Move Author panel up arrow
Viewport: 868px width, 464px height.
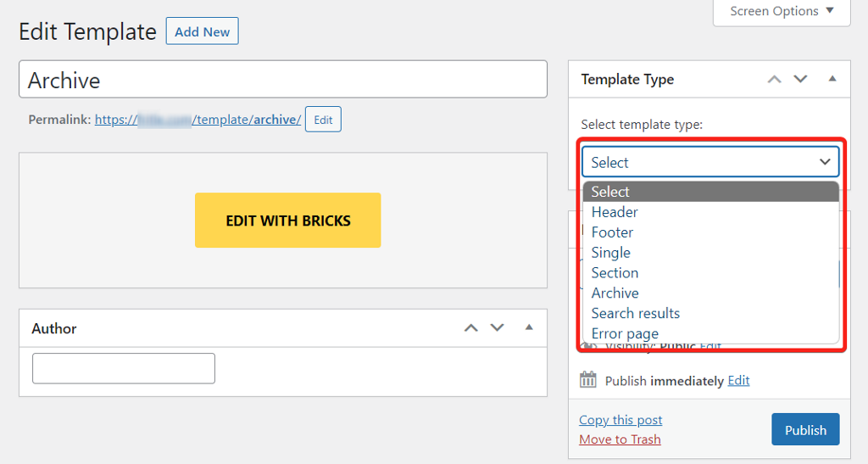click(471, 328)
